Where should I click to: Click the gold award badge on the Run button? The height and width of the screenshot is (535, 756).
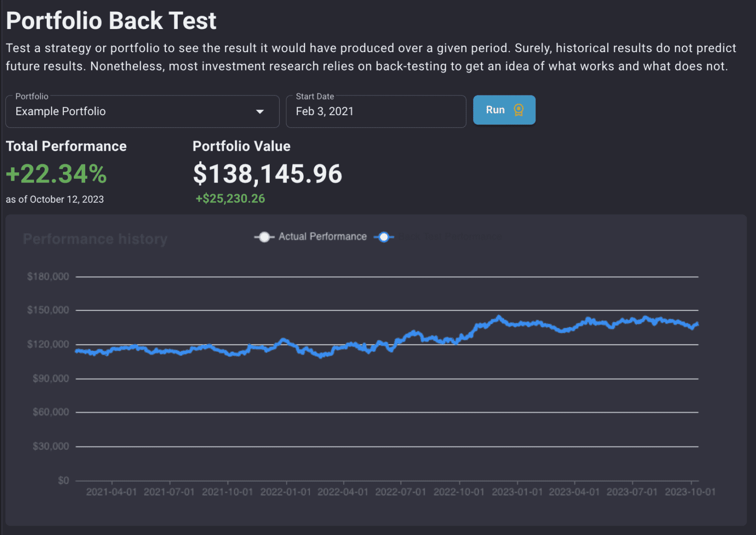(518, 110)
